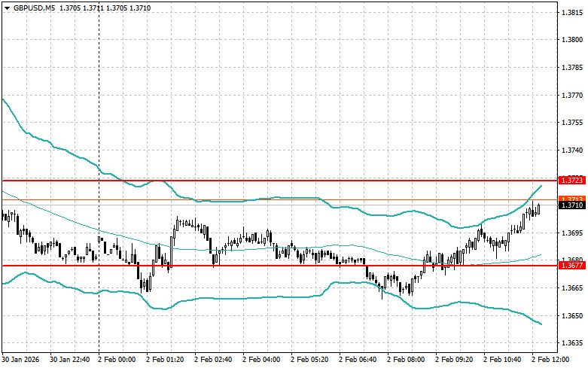Click the 1.3770 price scale value
The width and height of the screenshot is (588, 368).
(572, 96)
